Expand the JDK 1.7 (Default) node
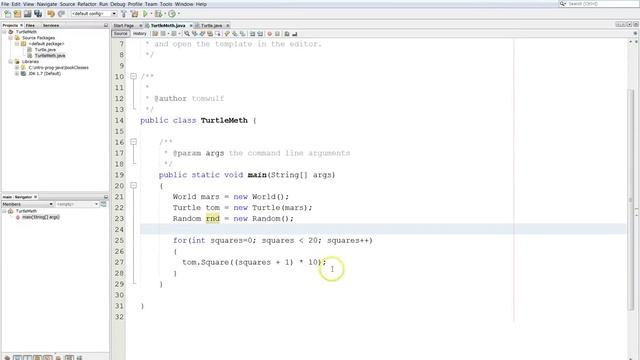 pos(17,73)
